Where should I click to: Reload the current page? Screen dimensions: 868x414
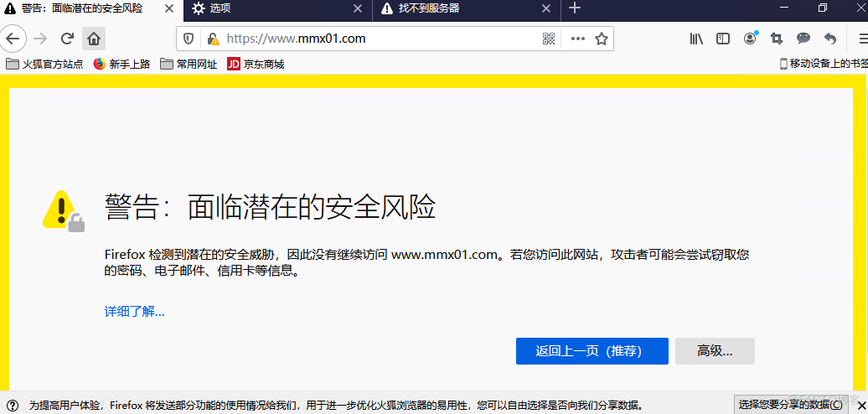pos(68,39)
